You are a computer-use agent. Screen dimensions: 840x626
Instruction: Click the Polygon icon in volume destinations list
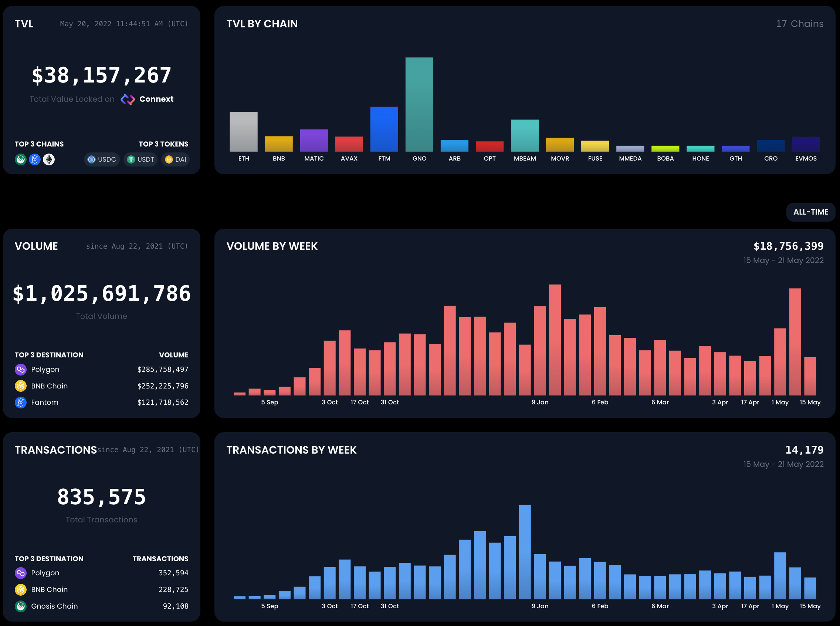point(20,369)
